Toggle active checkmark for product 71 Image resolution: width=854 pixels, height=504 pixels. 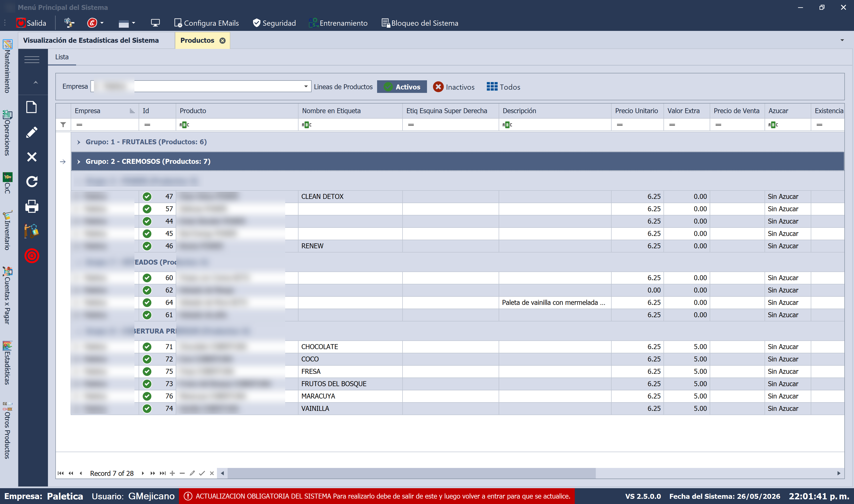click(147, 347)
